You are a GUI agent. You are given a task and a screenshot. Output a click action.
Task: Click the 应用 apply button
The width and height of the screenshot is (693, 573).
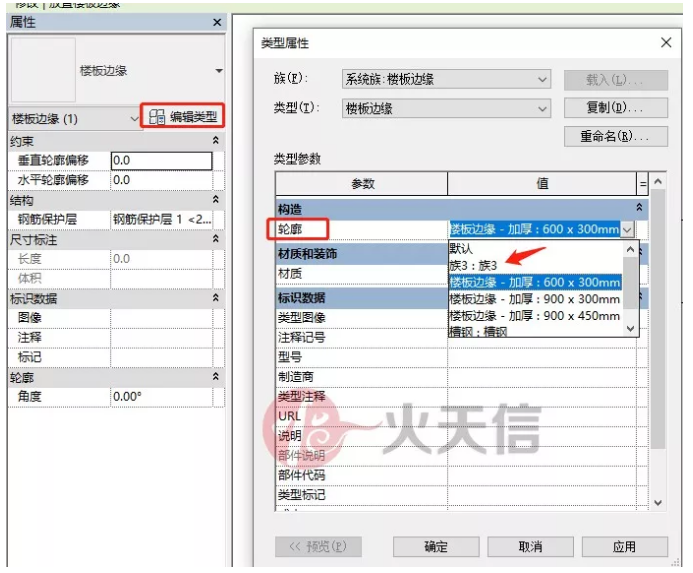(x=624, y=547)
